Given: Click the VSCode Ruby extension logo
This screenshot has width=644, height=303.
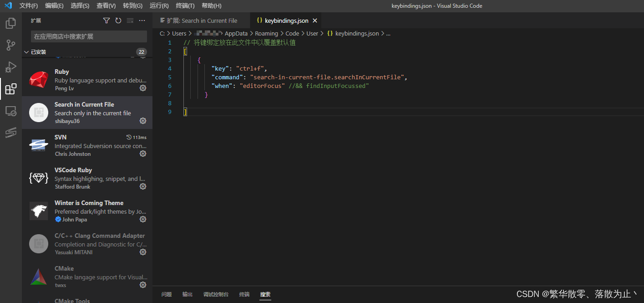Looking at the screenshot, I should coord(39,178).
